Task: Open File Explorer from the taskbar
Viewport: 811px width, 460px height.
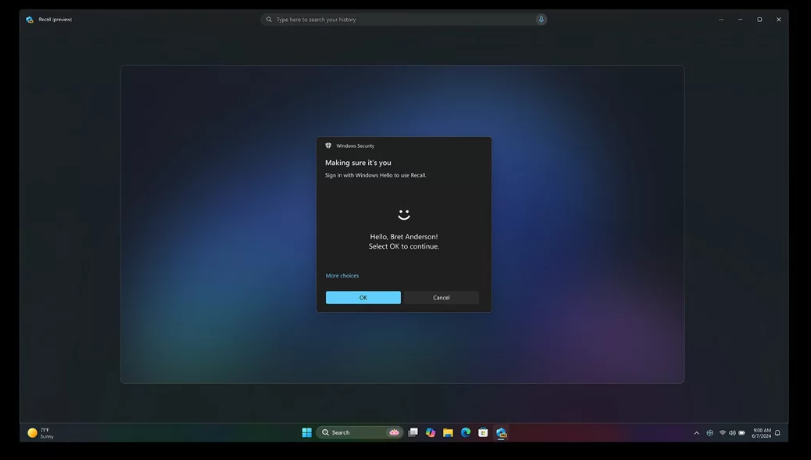Action: tap(448, 433)
